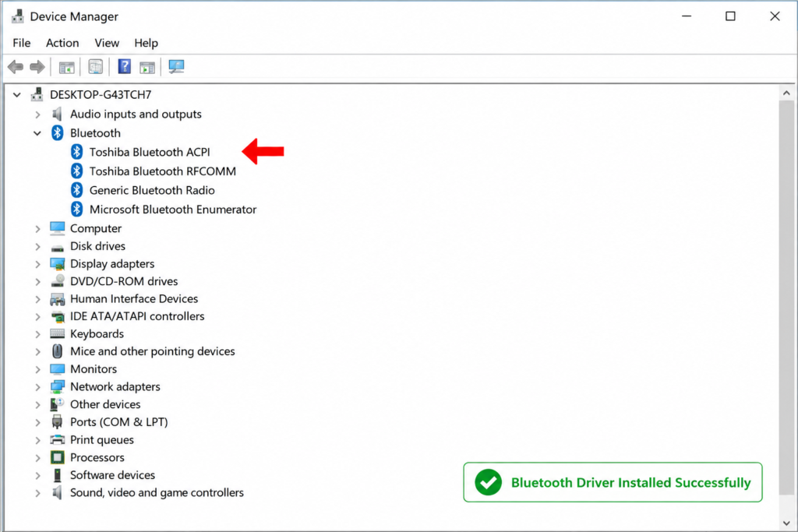Close the Device Manager window
Image resolution: width=798 pixels, height=532 pixels.
pyautogui.click(x=775, y=16)
